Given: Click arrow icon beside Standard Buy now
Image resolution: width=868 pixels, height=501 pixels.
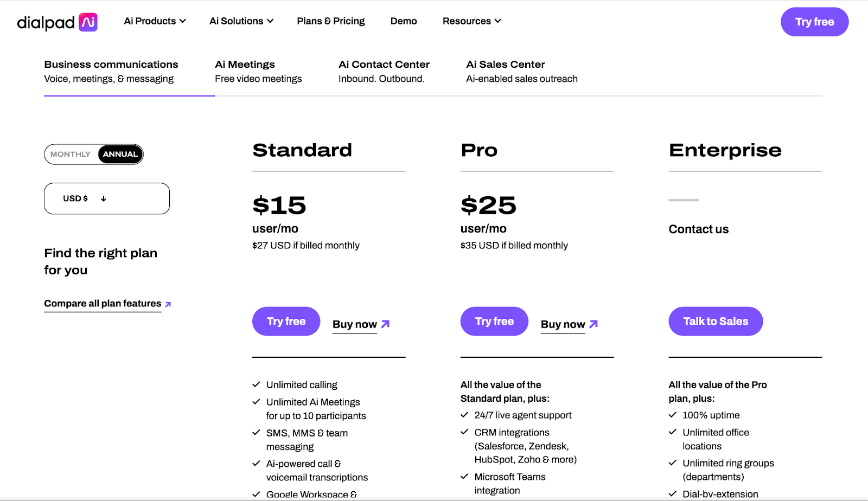Looking at the screenshot, I should coord(385,324).
